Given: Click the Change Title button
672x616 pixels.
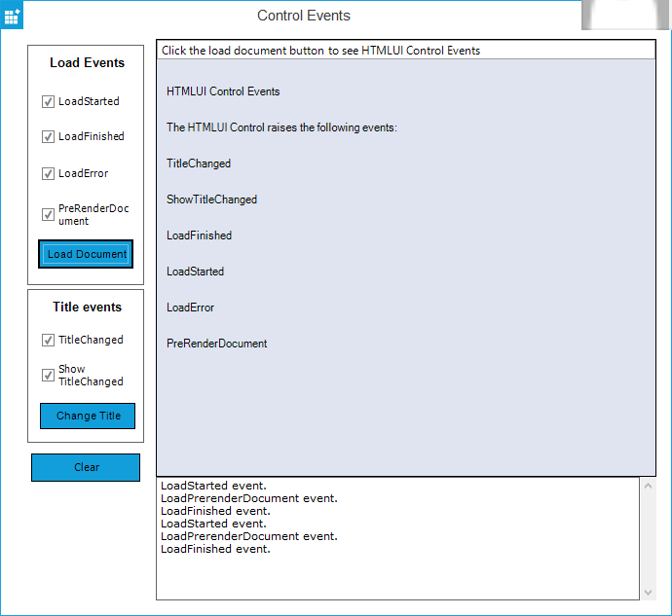Looking at the screenshot, I should (88, 416).
